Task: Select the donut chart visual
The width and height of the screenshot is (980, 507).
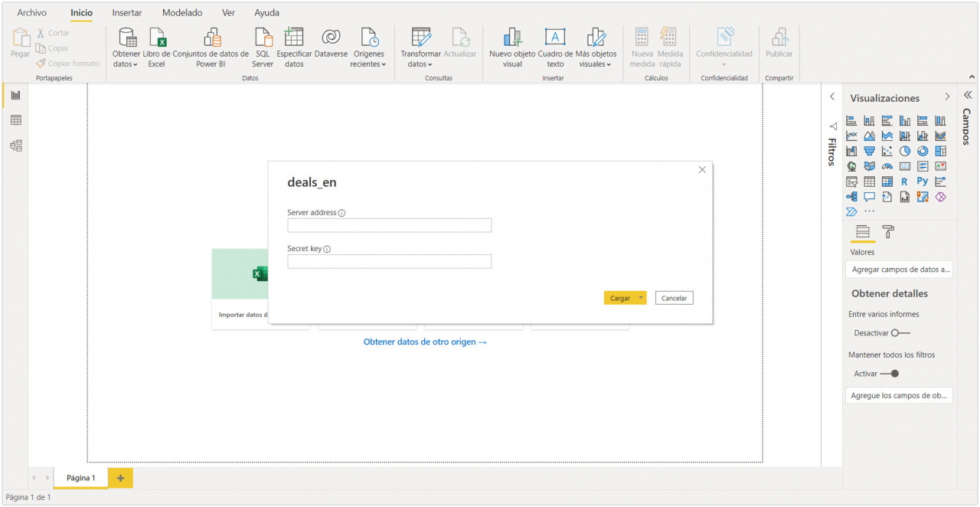Action: click(x=923, y=151)
